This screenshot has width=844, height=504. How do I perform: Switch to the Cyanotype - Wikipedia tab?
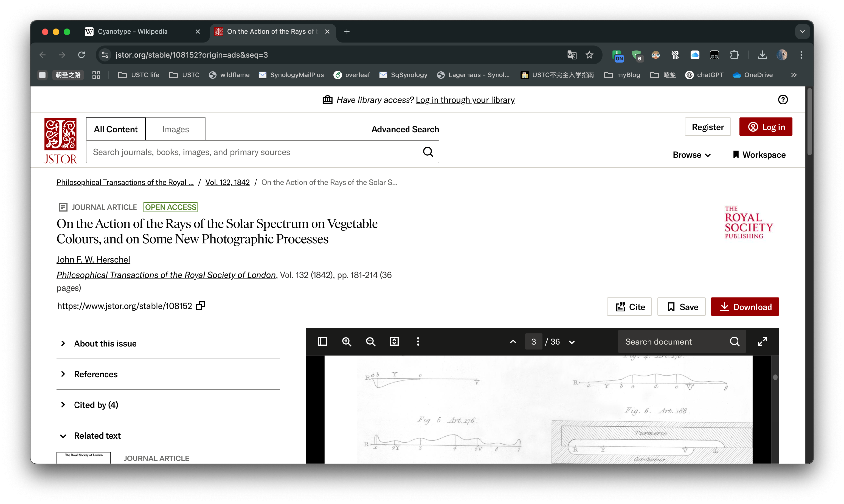[x=143, y=32]
